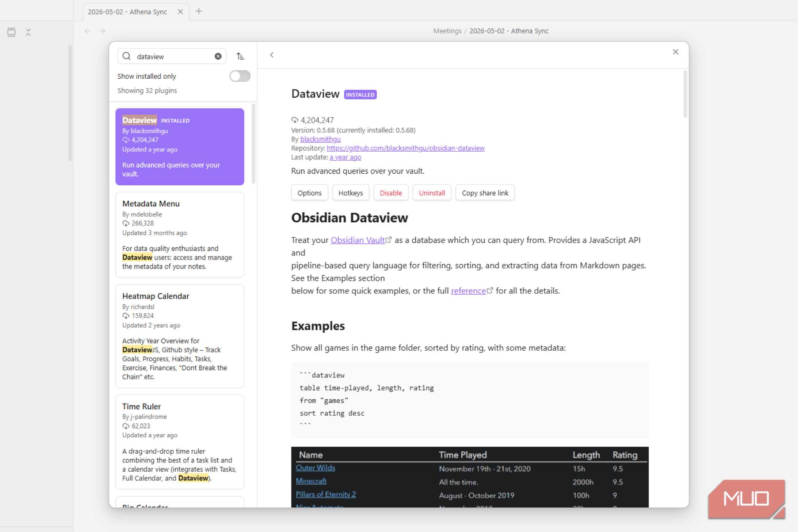Open the obsidian-dataview GitHub repository link
The image size is (798, 532).
405,148
